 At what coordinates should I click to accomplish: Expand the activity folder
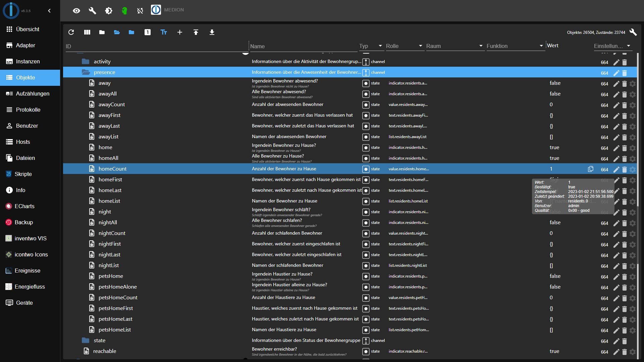point(86,61)
